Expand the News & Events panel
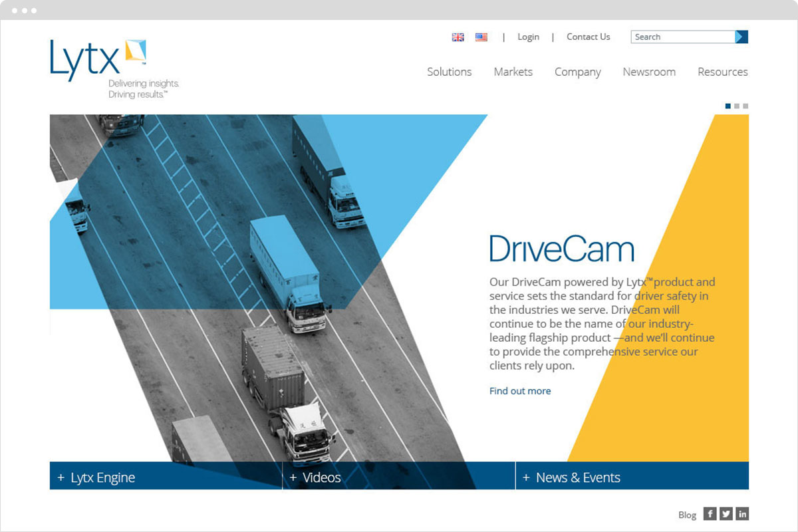The width and height of the screenshot is (798, 532). [x=632, y=476]
